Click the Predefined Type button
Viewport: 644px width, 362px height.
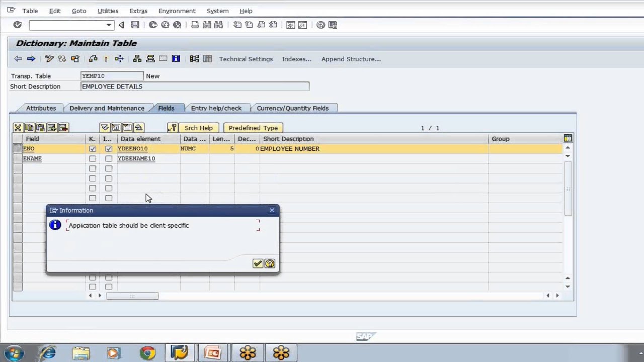[x=253, y=128]
